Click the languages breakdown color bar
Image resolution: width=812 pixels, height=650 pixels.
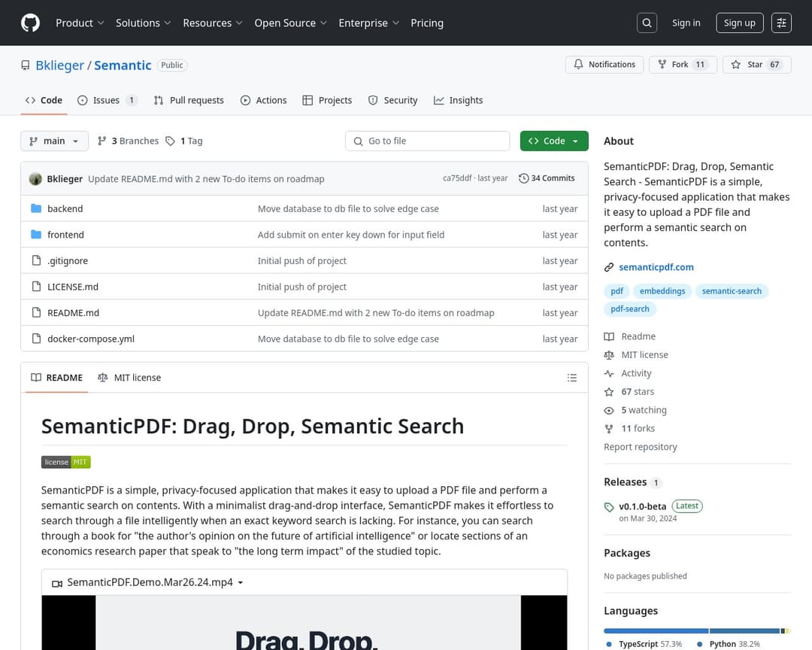(697, 631)
